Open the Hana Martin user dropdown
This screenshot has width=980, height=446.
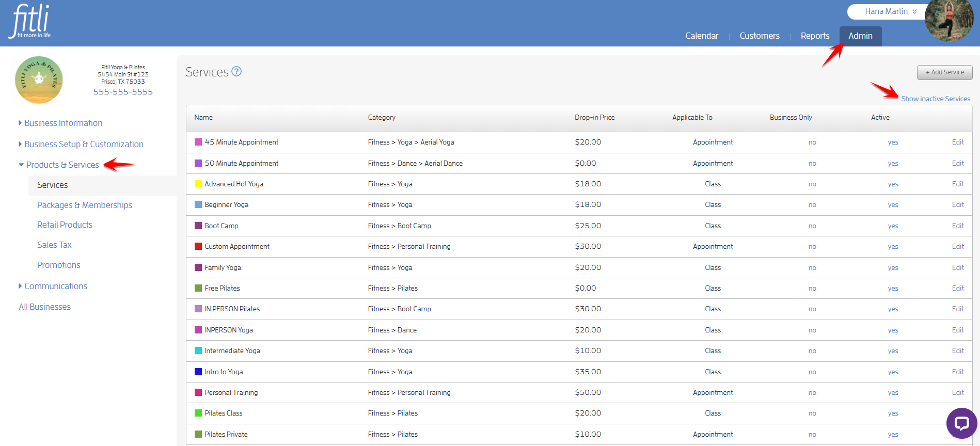pos(891,11)
